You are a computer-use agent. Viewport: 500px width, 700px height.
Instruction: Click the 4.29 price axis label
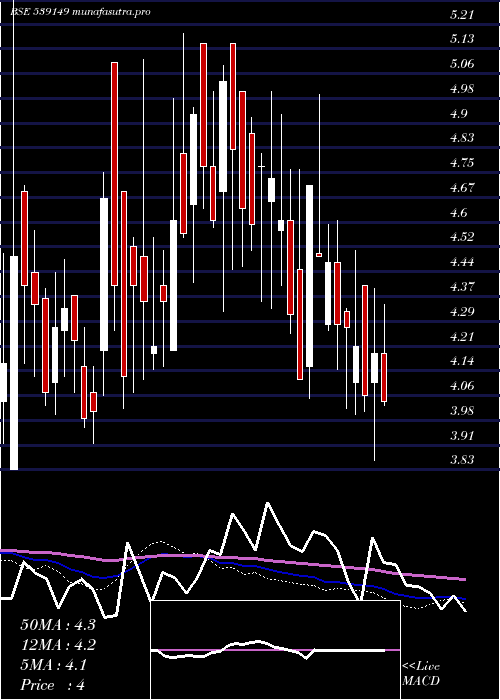click(x=461, y=312)
